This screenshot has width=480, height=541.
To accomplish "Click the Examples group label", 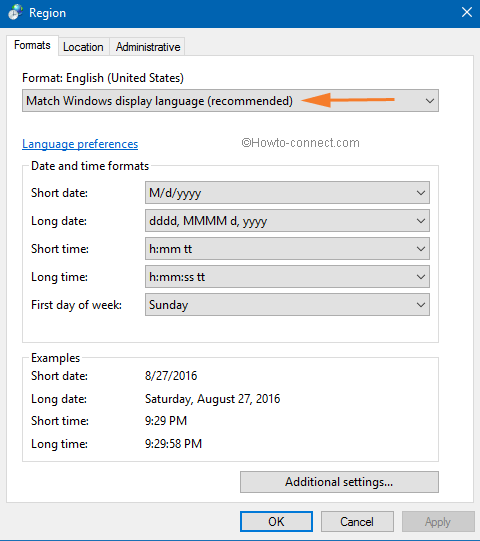I will 55,358.
